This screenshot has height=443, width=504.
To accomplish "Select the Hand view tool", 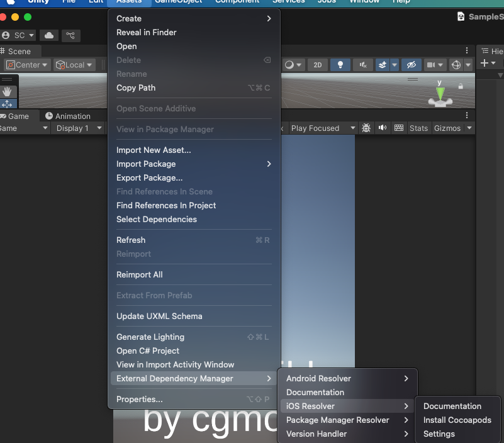I will pos(7,92).
